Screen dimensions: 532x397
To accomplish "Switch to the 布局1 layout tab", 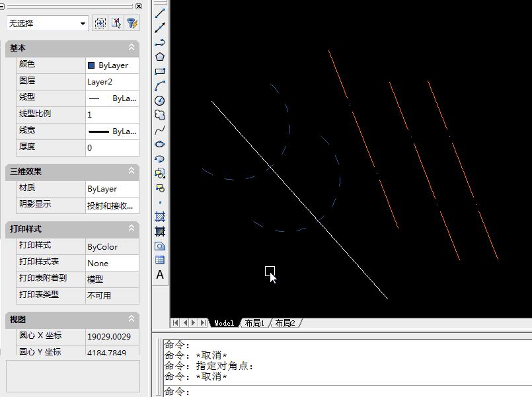I will point(254,323).
